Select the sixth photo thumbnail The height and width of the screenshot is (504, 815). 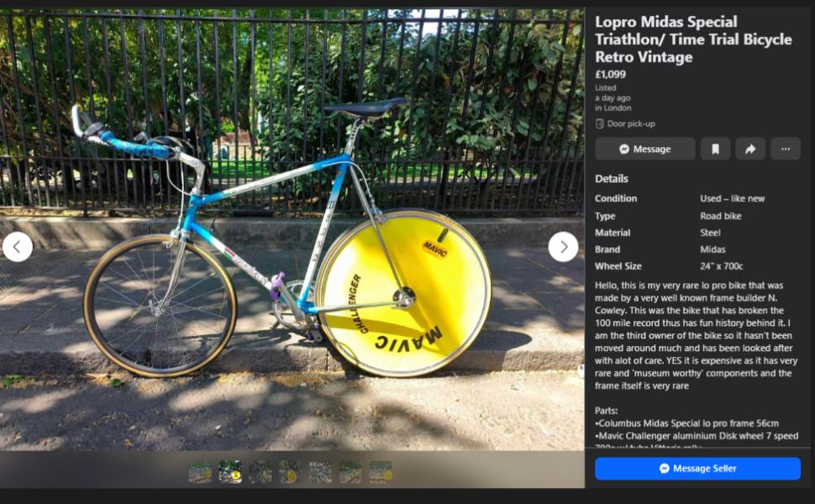pos(350,472)
